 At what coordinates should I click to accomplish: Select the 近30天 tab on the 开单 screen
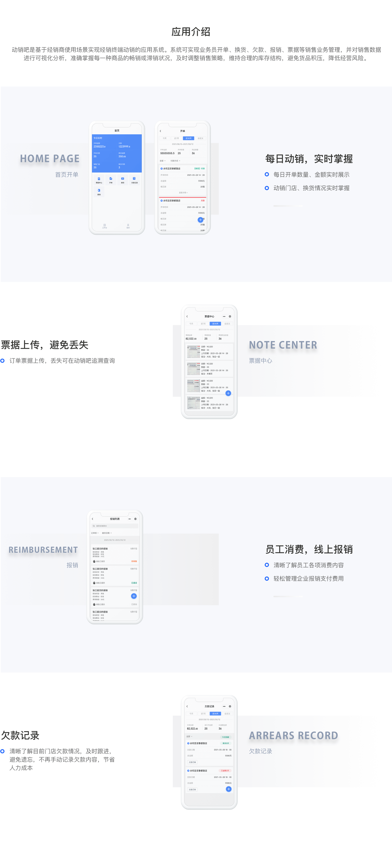click(x=189, y=138)
